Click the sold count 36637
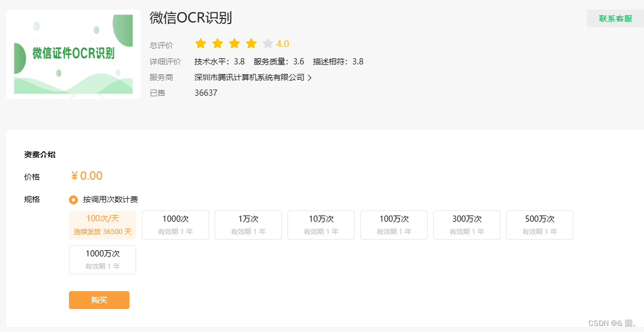 (x=206, y=93)
